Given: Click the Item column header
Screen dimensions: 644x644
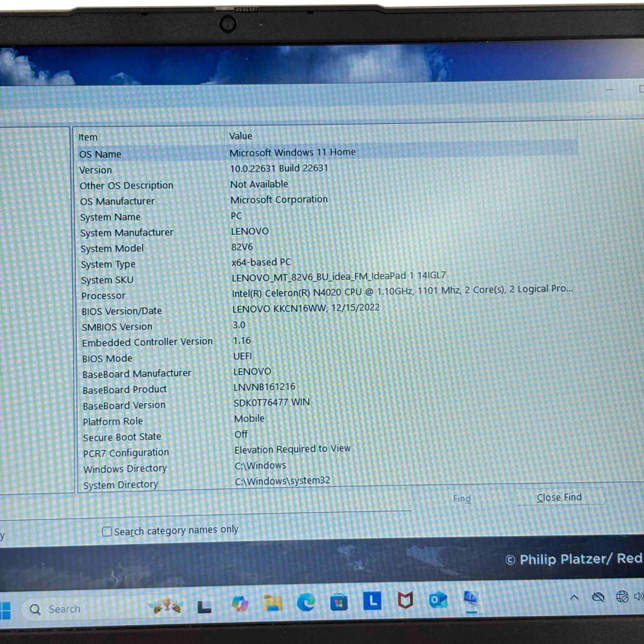Looking at the screenshot, I should click(x=88, y=137).
